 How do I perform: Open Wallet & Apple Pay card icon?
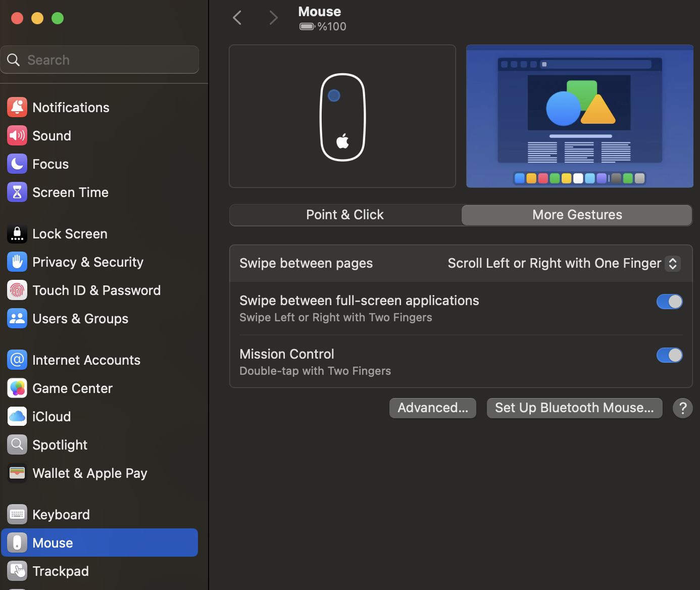tap(17, 473)
